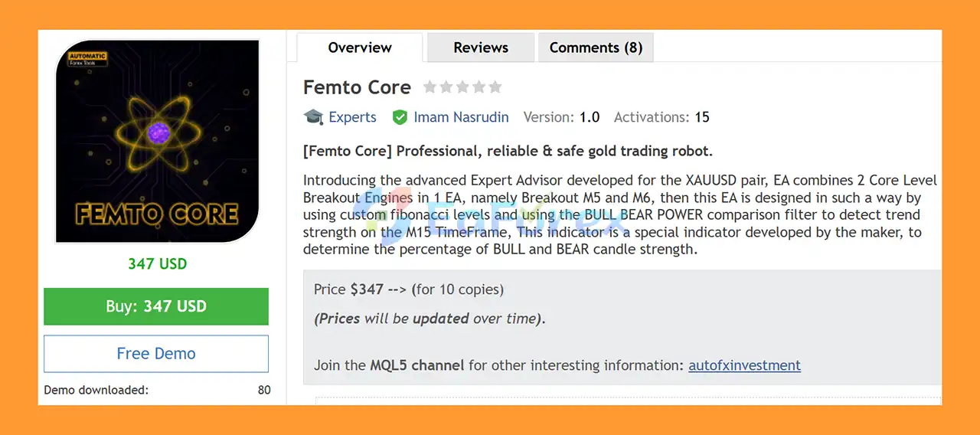The width and height of the screenshot is (980, 435).
Task: Open the Reviews tab
Action: (x=481, y=47)
